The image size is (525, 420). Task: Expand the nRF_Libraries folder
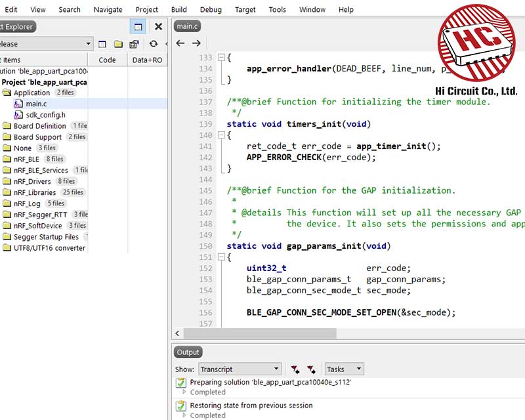pyautogui.click(x=7, y=192)
